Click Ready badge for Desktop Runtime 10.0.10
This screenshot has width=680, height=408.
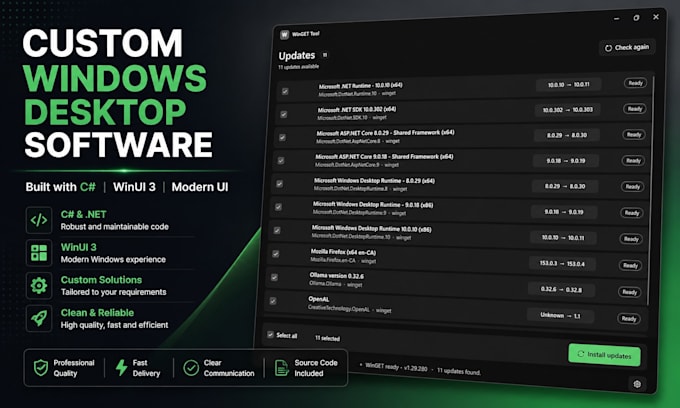click(x=631, y=239)
